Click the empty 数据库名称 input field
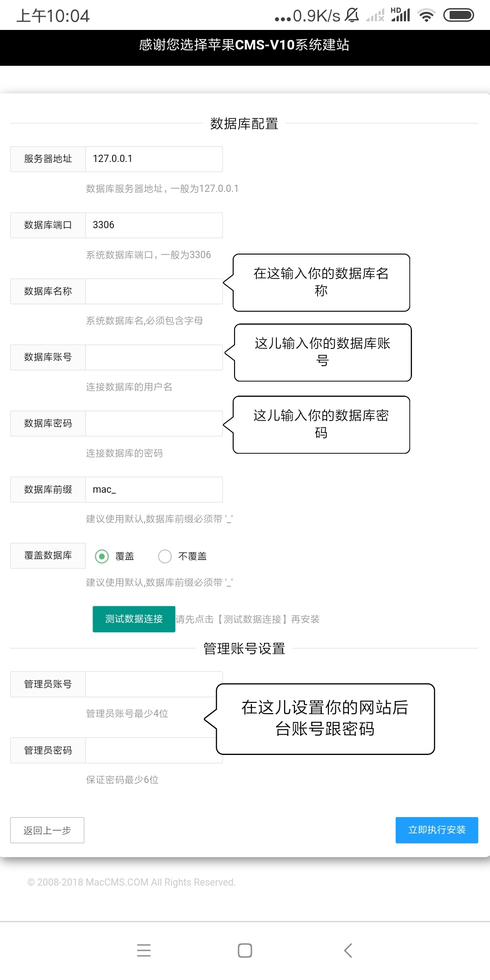Viewport: 490px width, 980px height. [x=153, y=291]
